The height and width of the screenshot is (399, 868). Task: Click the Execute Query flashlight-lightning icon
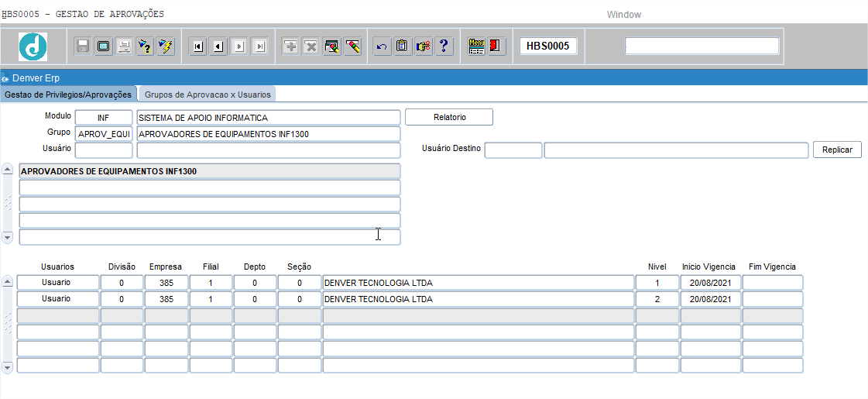click(x=165, y=46)
